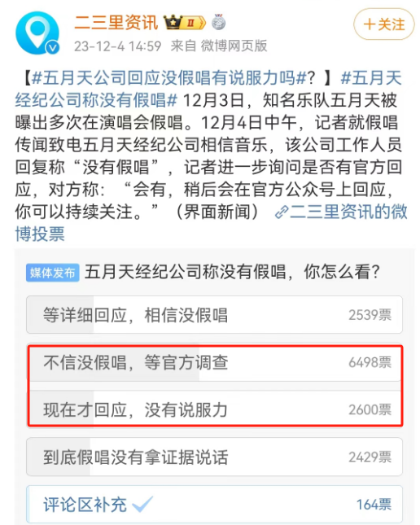Open the 二三里资讯 profile avatar
The width and height of the screenshot is (420, 525).
pos(37,33)
